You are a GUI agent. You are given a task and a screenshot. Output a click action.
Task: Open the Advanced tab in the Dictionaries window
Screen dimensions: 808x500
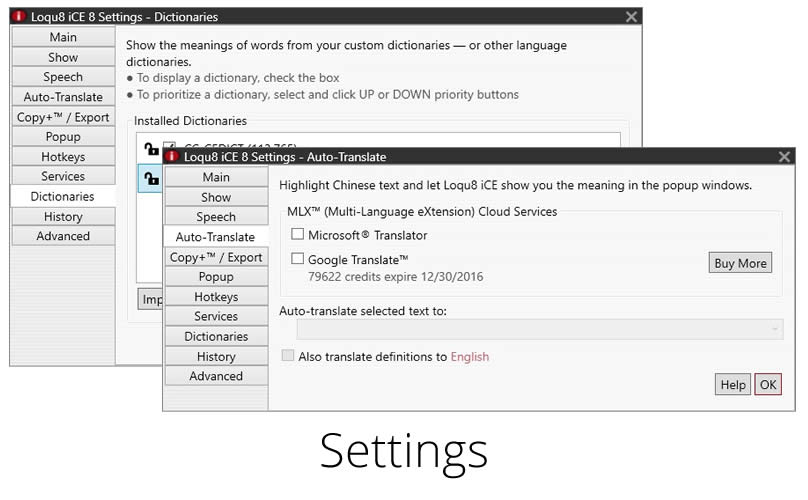click(63, 236)
